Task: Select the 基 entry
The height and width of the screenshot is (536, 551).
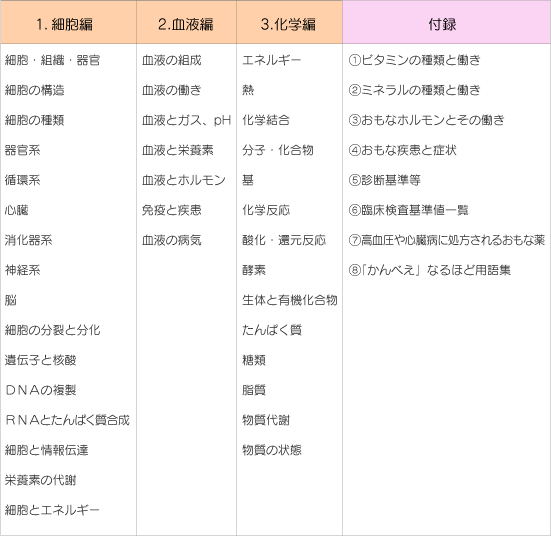Action: point(248,180)
